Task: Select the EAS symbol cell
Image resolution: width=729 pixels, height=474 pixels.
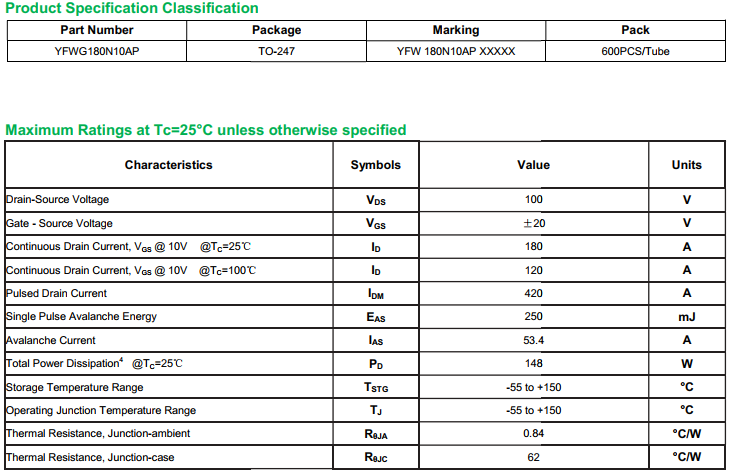Action: click(x=375, y=317)
